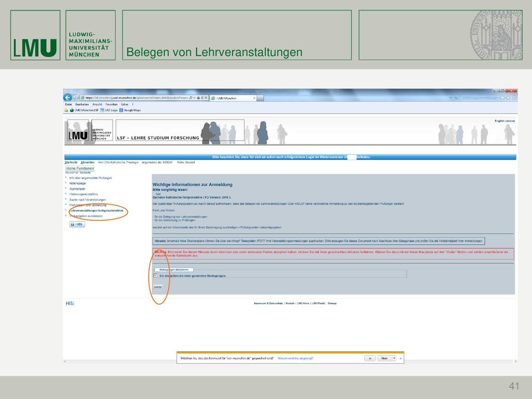532x399 pixels.
Task: Click the refresh icon in the address bar
Action: pyautogui.click(x=202, y=98)
